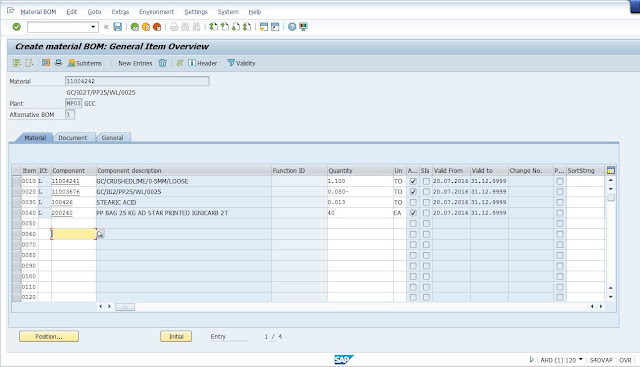Open the Settings menu
This screenshot has width=640, height=367.
tap(196, 12)
